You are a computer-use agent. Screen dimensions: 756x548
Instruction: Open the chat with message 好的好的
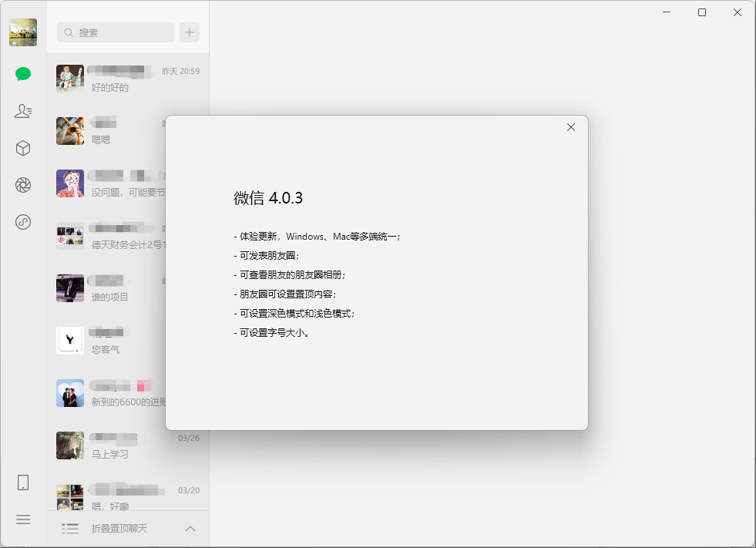tap(128, 79)
